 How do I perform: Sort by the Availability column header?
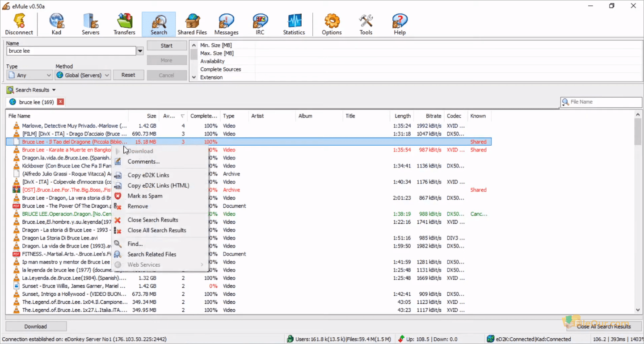[173, 116]
